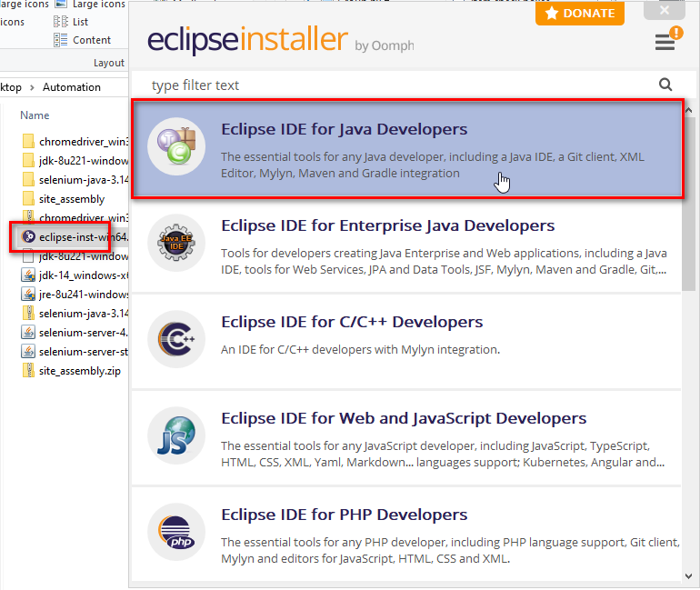
Task: Click the search magnifier icon
Action: [665, 85]
